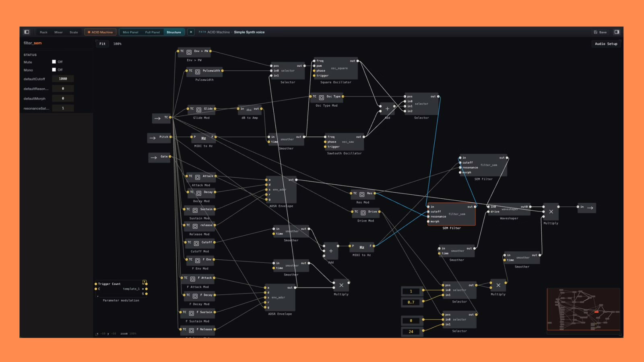Toggle the left sidebar panel icon
Viewport: 644px width, 362px height.
click(x=27, y=32)
